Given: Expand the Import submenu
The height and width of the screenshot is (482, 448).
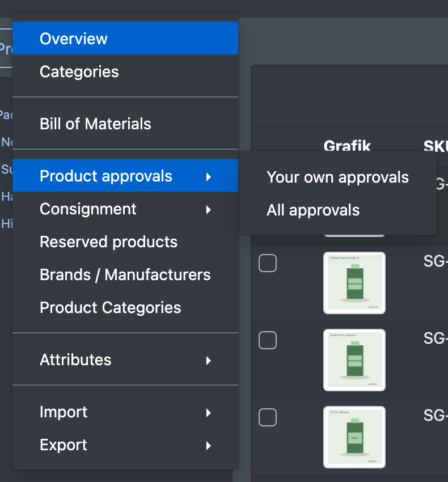Looking at the screenshot, I should pyautogui.click(x=125, y=412).
